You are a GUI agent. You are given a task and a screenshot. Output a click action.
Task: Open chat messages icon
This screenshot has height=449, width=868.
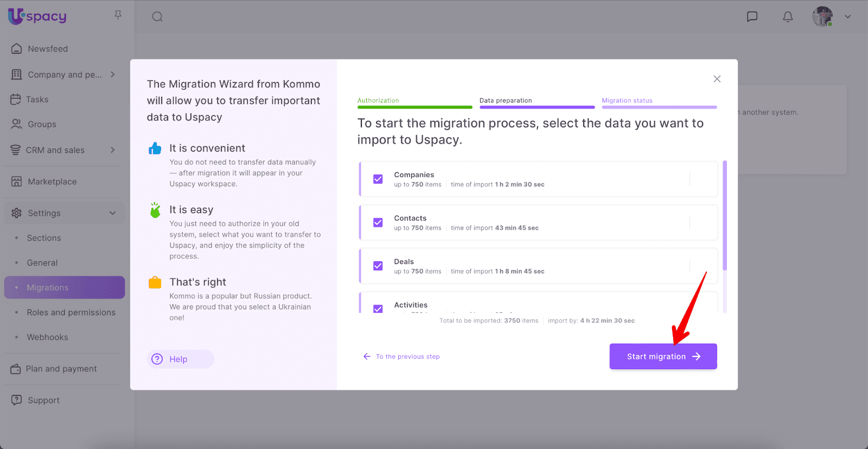[x=752, y=17]
